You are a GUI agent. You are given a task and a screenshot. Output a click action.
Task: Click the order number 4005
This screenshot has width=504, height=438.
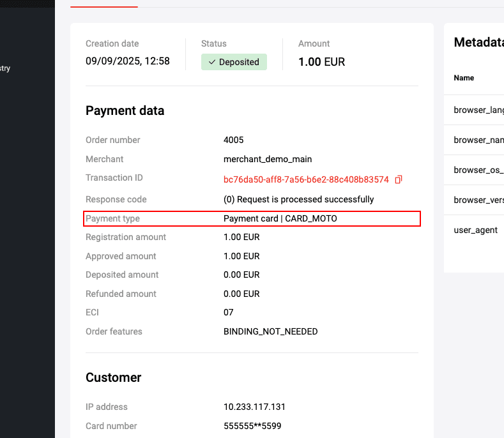tap(233, 140)
